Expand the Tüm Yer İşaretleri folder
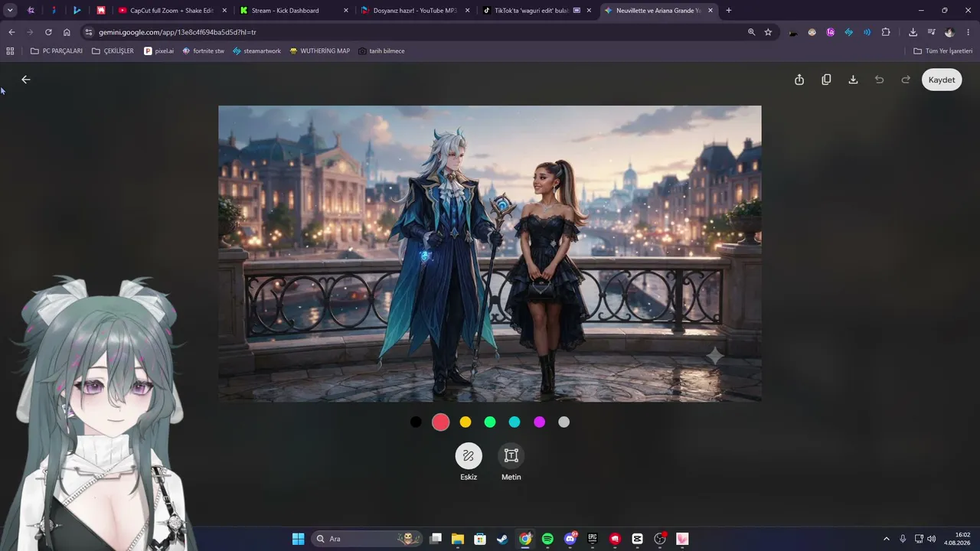 942,51
